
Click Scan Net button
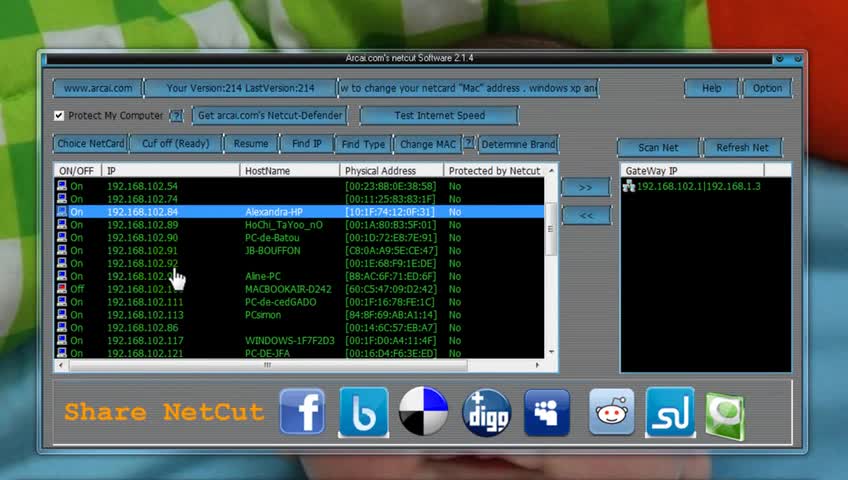pos(658,147)
